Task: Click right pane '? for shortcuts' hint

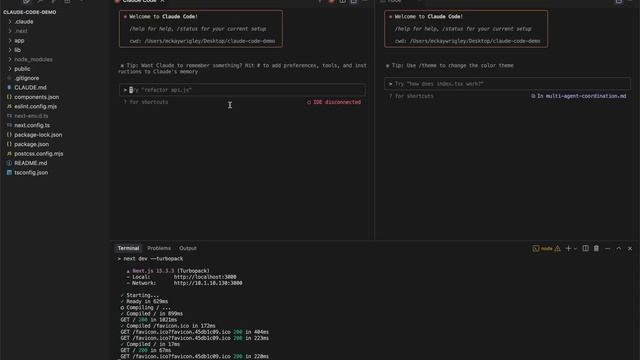Action: pos(411,96)
